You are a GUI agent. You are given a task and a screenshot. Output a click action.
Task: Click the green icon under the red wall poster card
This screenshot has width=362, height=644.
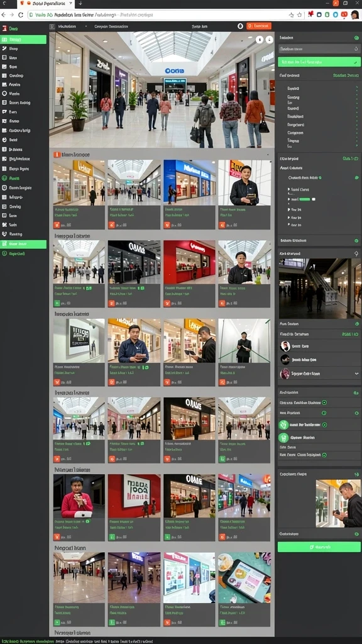[x=112, y=537]
